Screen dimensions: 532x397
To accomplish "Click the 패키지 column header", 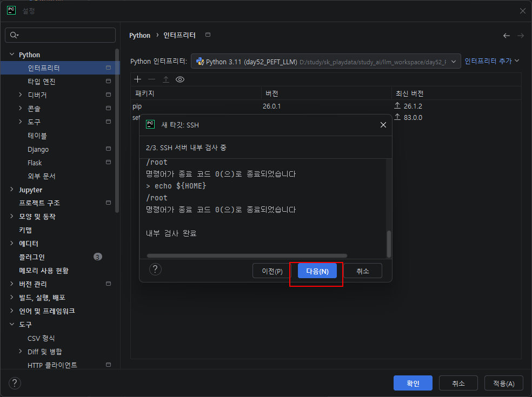I will [196, 93].
